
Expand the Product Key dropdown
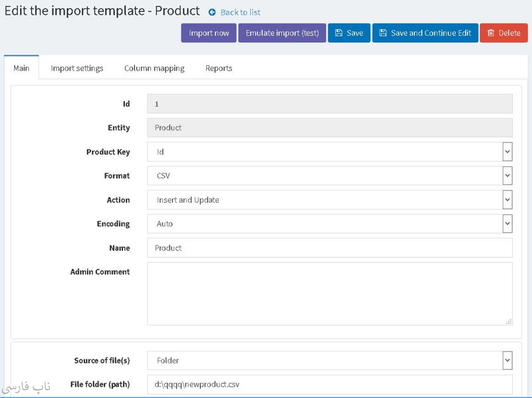pos(330,152)
